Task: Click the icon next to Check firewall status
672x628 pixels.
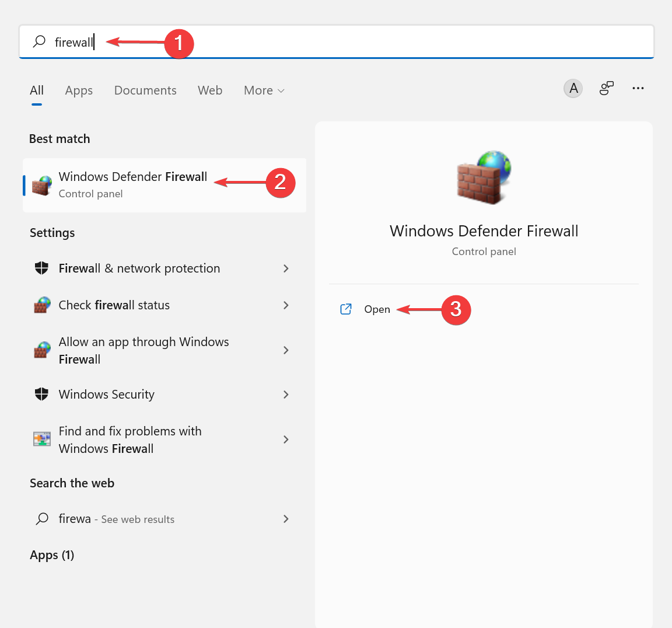Action: coord(42,305)
